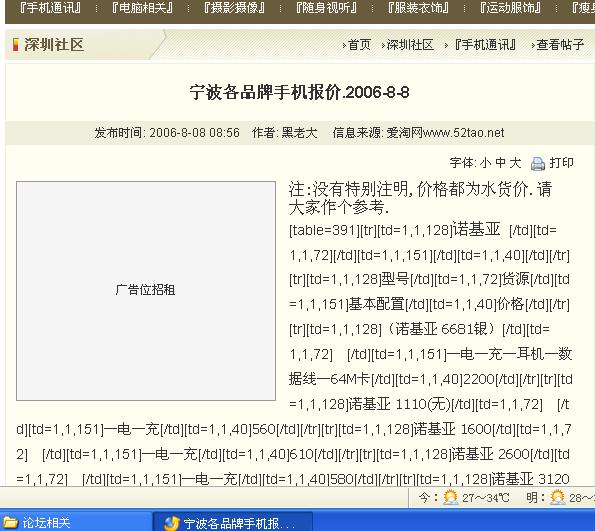Go to 首页 in breadcrumb

tap(359, 45)
